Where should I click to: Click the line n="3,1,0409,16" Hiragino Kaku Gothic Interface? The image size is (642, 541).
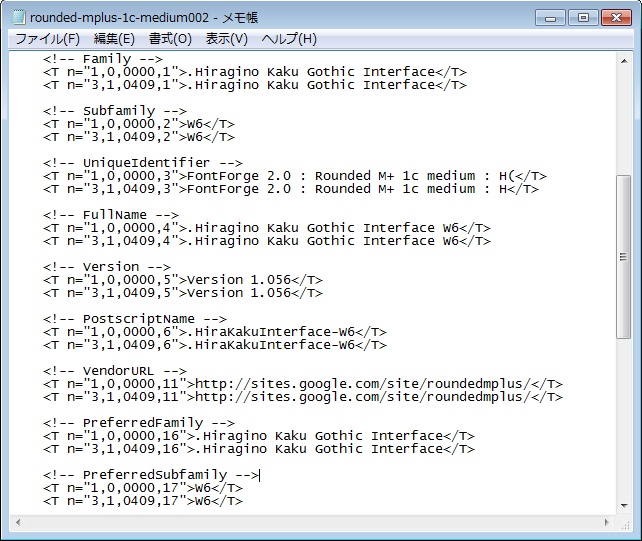coord(259,449)
